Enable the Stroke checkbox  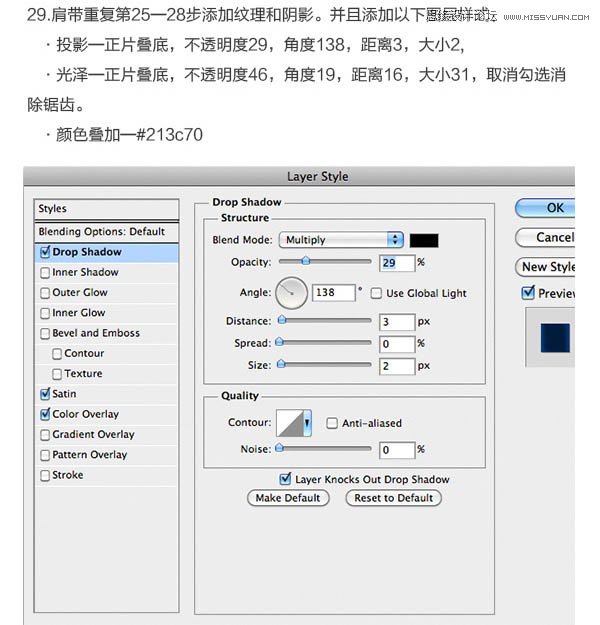point(45,476)
